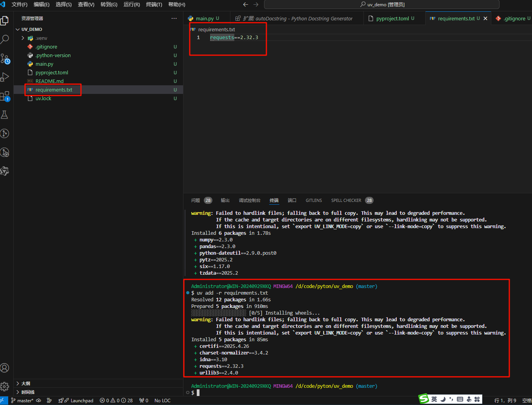The image size is (532, 405).
Task: Click the 行 1, 列 9 cursor position
Action: pyautogui.click(x=505, y=400)
